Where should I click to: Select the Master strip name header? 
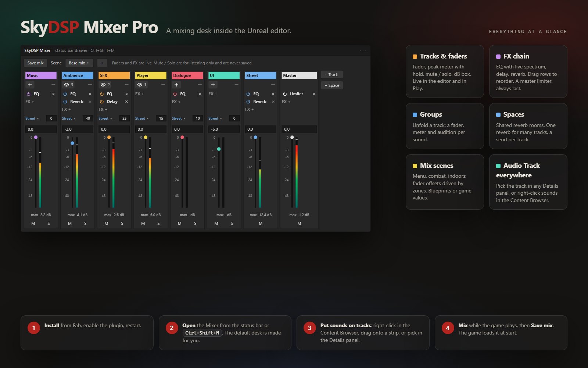coord(299,75)
